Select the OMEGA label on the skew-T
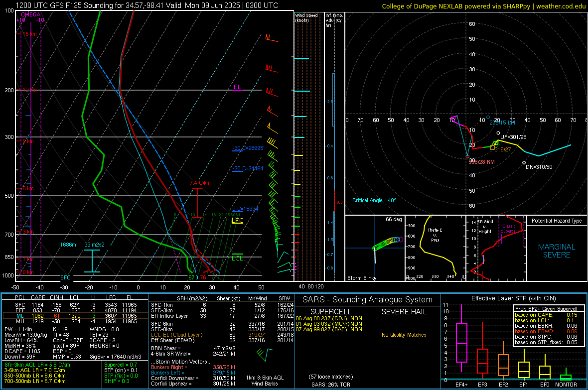The image size is (588, 390). pos(31,14)
